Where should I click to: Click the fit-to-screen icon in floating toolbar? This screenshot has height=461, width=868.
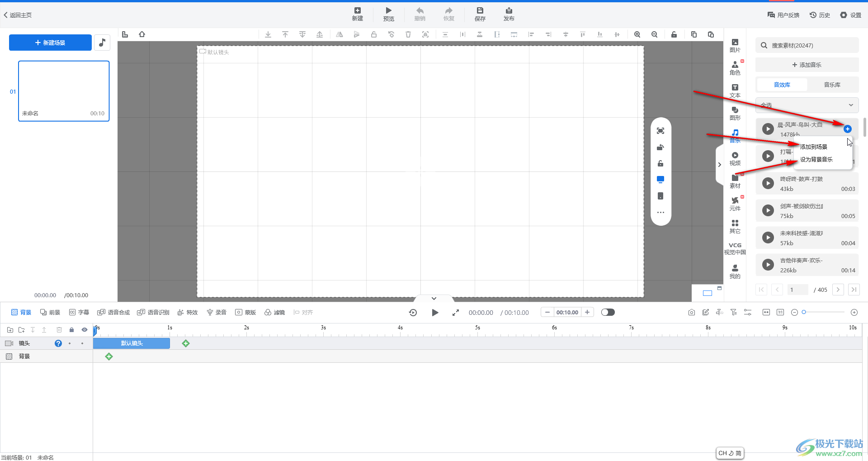pos(660,131)
